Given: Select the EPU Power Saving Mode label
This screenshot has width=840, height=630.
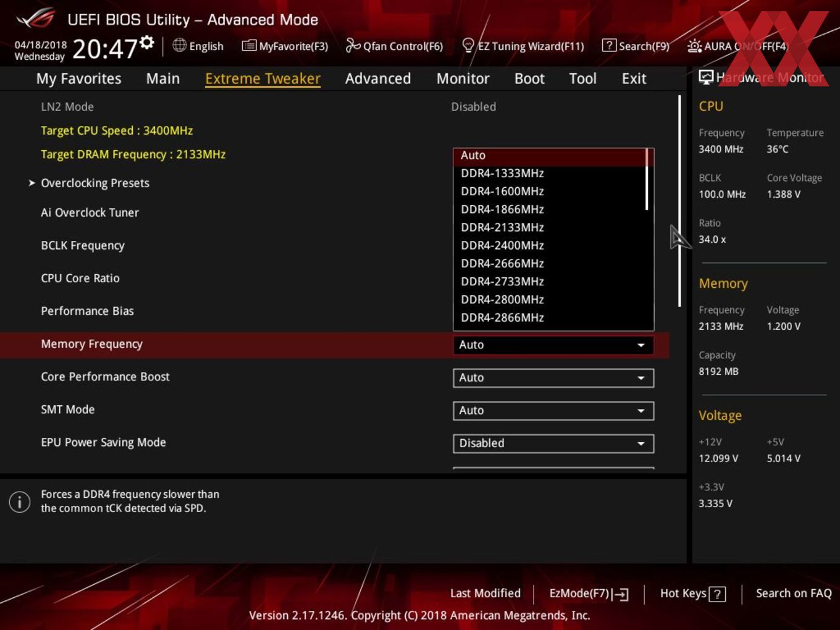Looking at the screenshot, I should [103, 442].
